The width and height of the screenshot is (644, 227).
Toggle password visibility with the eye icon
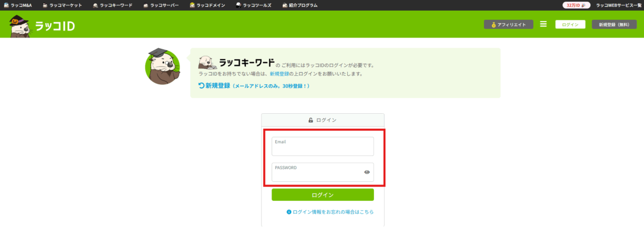[367, 172]
